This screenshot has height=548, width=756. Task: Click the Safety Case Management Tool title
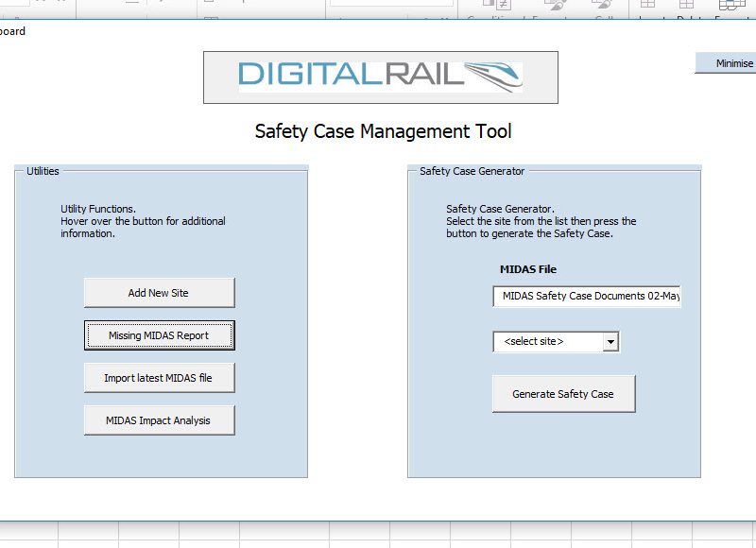[383, 131]
